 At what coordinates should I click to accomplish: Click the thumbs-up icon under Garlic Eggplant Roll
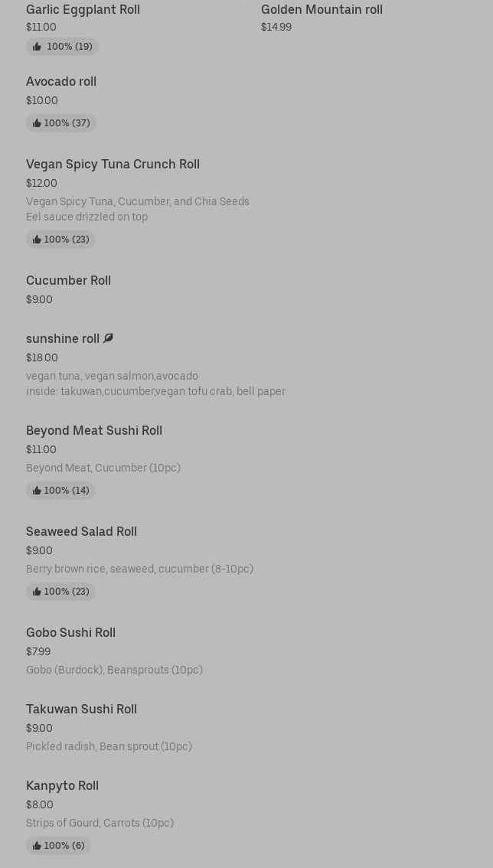tap(37, 47)
